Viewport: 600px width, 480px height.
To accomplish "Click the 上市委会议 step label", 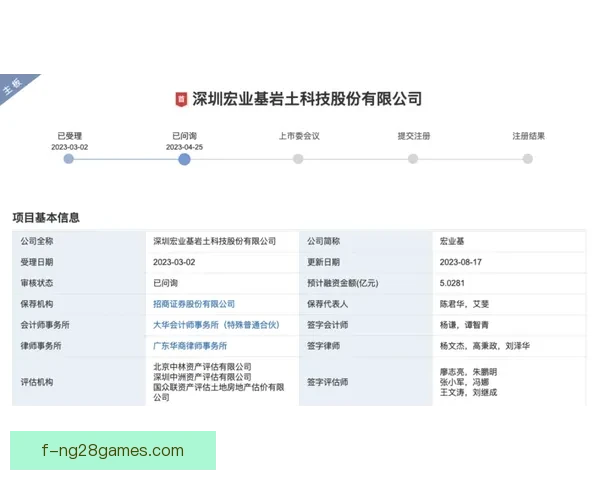I will pos(299,136).
